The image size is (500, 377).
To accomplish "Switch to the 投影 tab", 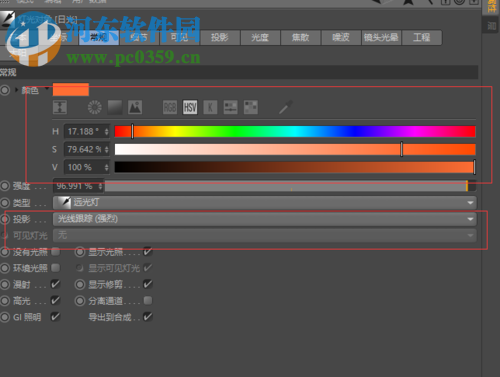I will [x=220, y=37].
